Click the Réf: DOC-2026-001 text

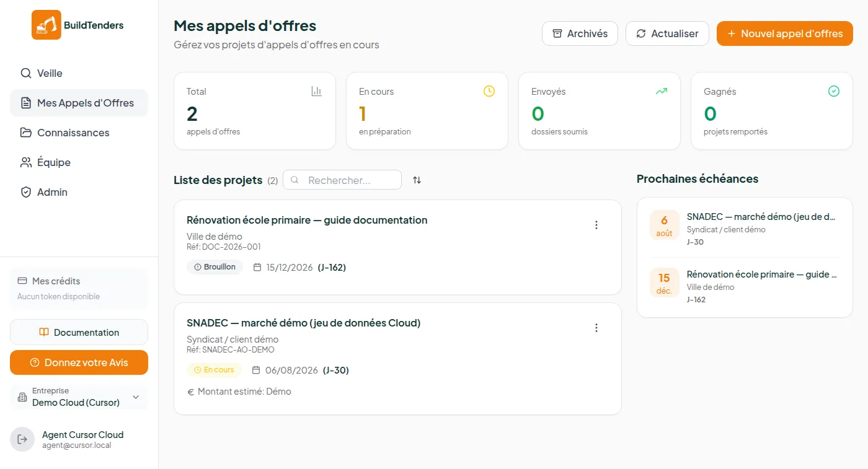point(224,247)
